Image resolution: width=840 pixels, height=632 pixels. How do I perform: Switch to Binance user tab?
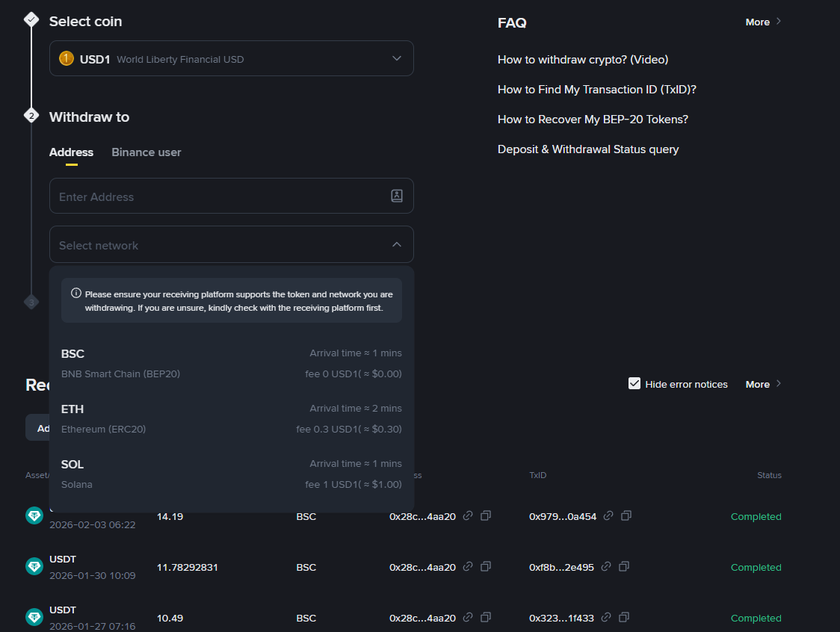pos(146,152)
